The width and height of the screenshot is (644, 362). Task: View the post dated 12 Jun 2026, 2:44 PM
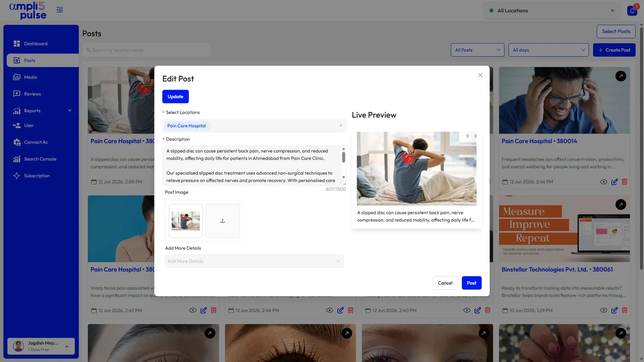point(330,311)
